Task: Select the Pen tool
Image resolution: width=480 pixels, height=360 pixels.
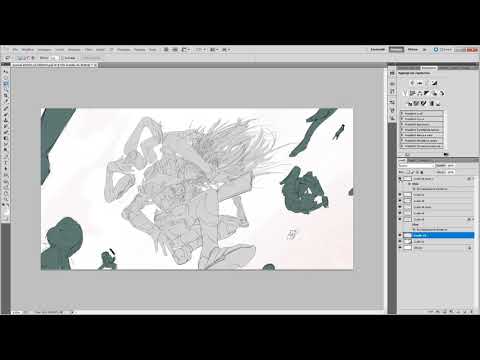Action: [6, 157]
